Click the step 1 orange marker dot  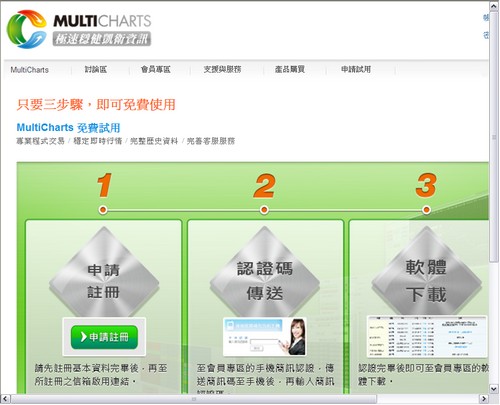click(103, 210)
